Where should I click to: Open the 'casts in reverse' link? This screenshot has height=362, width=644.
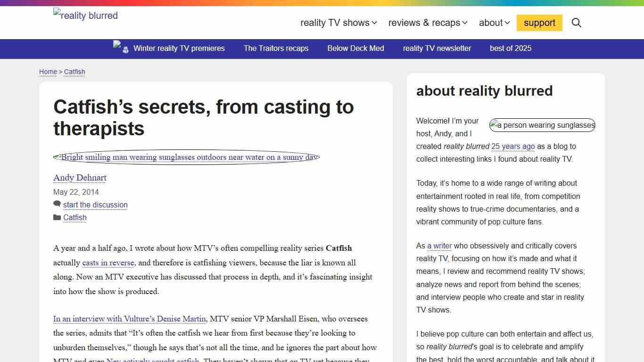(108, 263)
